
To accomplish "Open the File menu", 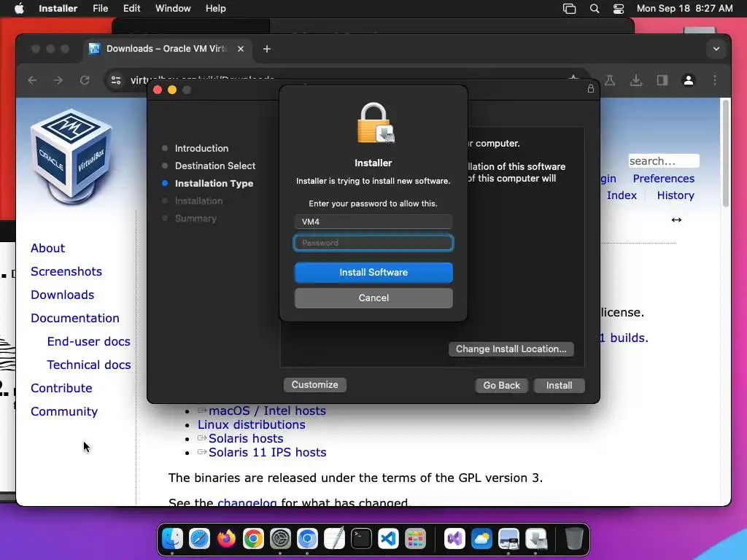I will (x=100, y=9).
